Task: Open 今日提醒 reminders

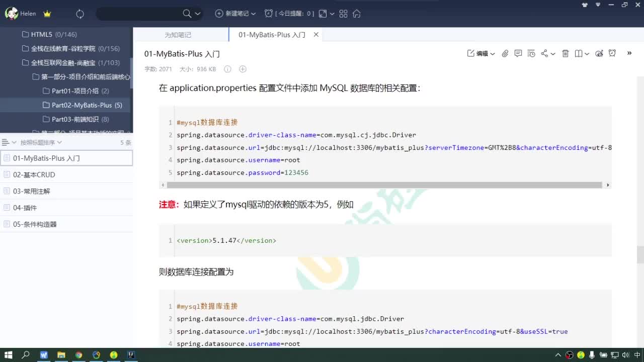Action: [289, 14]
